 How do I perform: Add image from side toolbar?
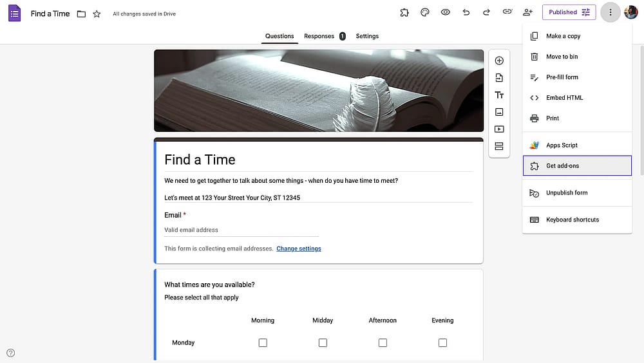pos(500,112)
